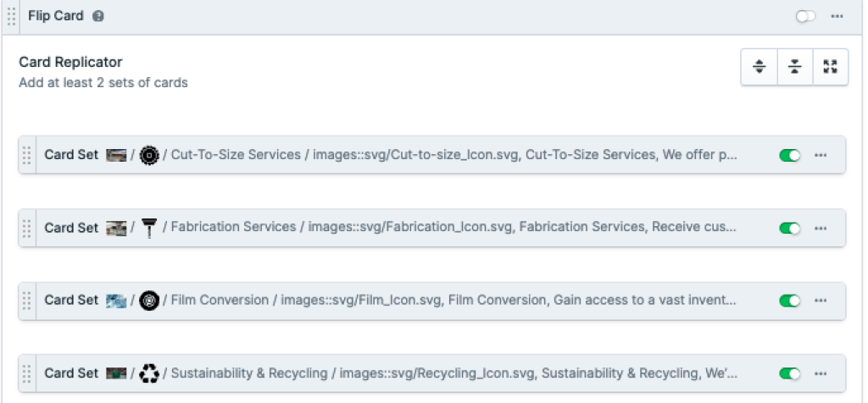This screenshot has height=403, width=868.
Task: Click the Fabrication Services card drag handle
Action: point(27,228)
